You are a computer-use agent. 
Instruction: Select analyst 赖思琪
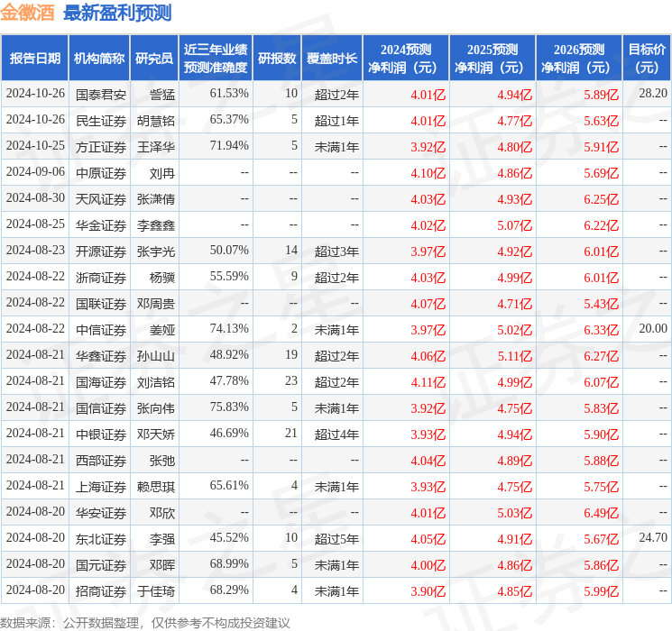tap(156, 487)
